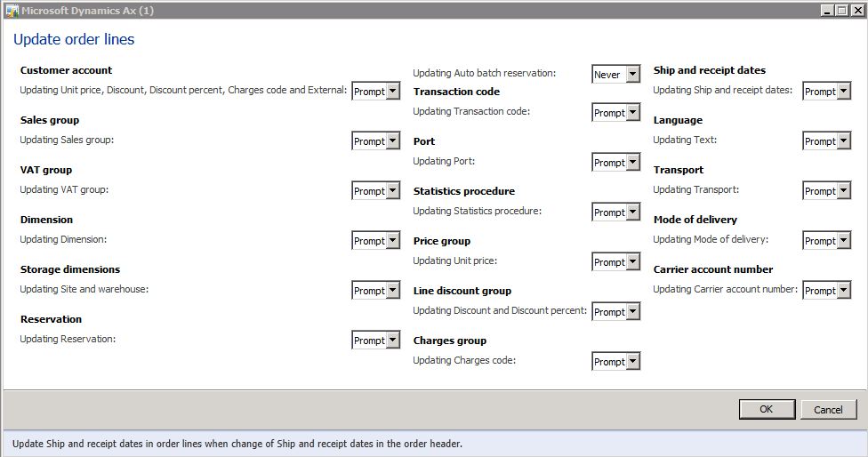868x457 pixels.
Task: Click the 'Storage dimensions' heading
Action: (x=70, y=269)
